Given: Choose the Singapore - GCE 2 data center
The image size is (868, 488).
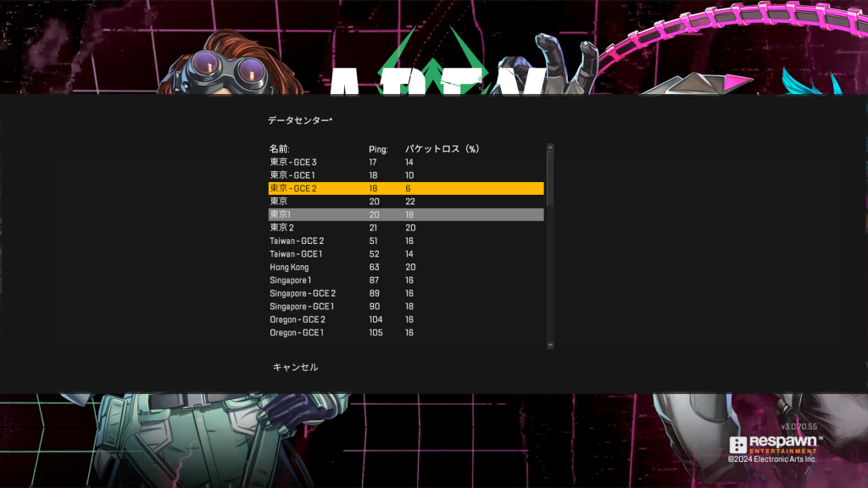Looking at the screenshot, I should pyautogui.click(x=303, y=293).
